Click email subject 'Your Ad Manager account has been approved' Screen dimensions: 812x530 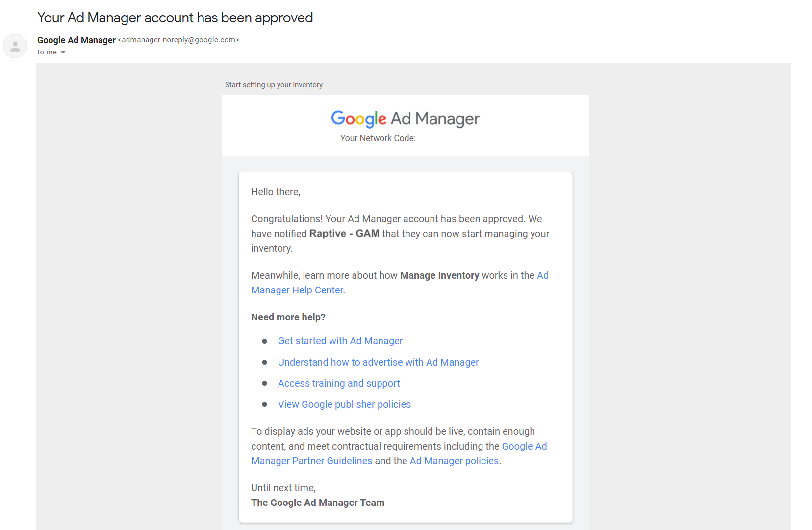pyautogui.click(x=175, y=18)
